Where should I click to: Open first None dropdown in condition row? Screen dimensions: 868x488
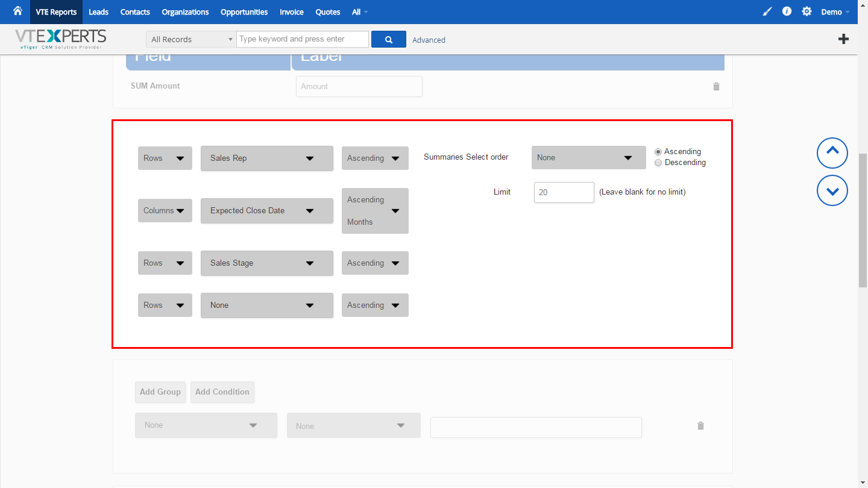[x=206, y=425]
